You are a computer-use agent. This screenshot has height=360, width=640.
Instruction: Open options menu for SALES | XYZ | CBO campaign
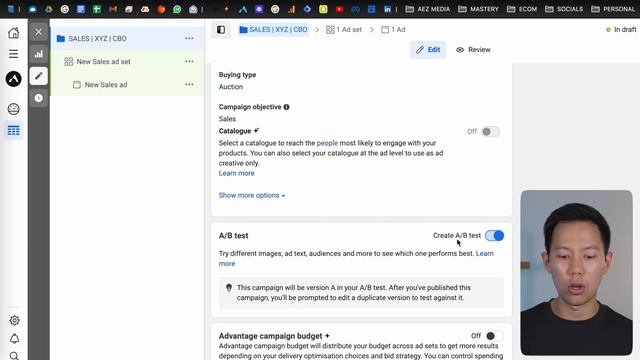(x=189, y=38)
